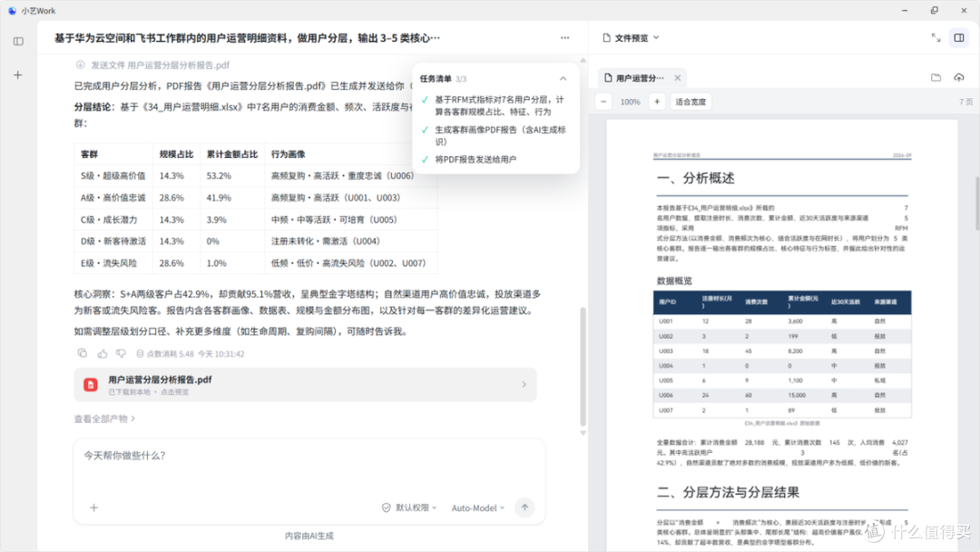Open 用户运营分层分析报告.pdf attachment card
This screenshot has height=552, width=980.
pyautogui.click(x=305, y=384)
